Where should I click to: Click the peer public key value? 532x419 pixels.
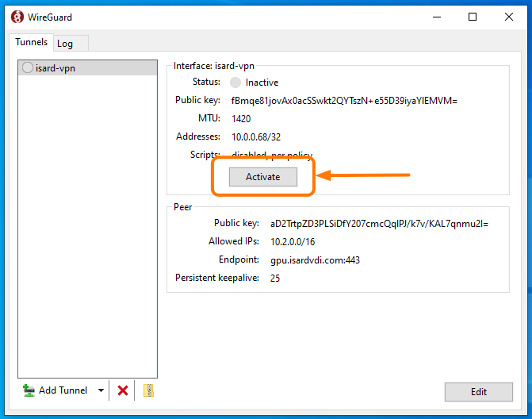[x=379, y=224]
